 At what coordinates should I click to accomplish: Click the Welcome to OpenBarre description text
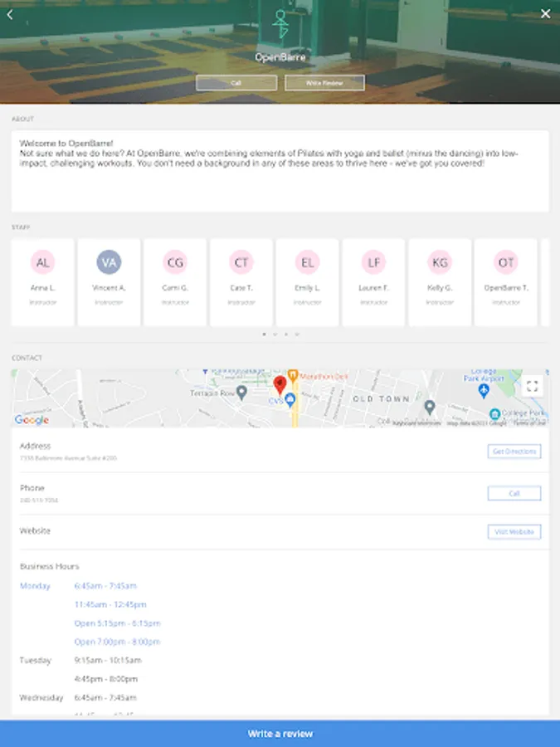click(269, 154)
